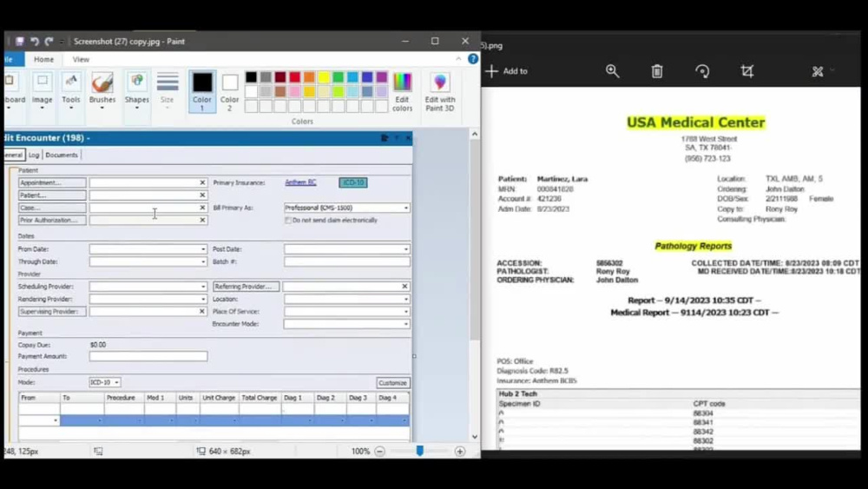The width and height of the screenshot is (868, 489).
Task: Open the Documents tab of Edit Encounter
Action: coord(62,155)
